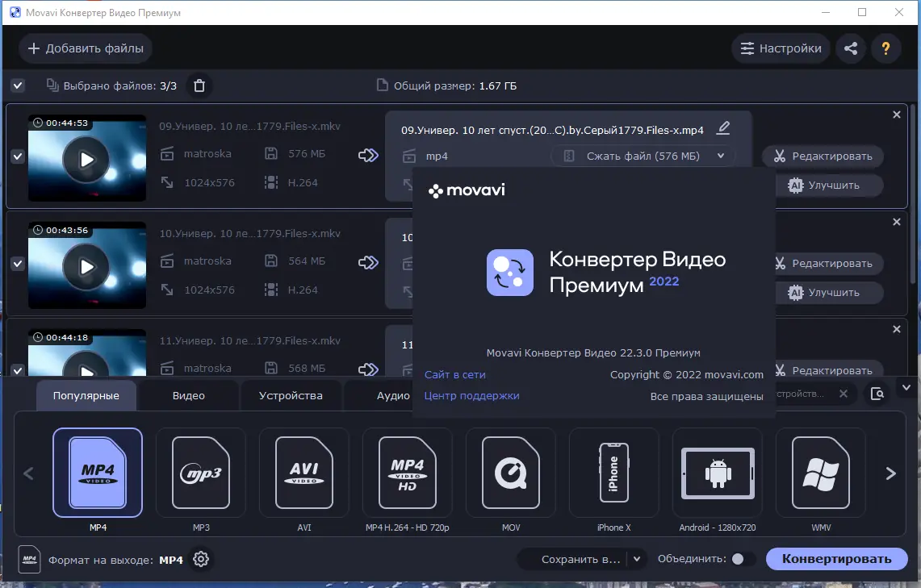
Task: Uncheck the 11.Универ file checkbox
Action: coord(18,370)
